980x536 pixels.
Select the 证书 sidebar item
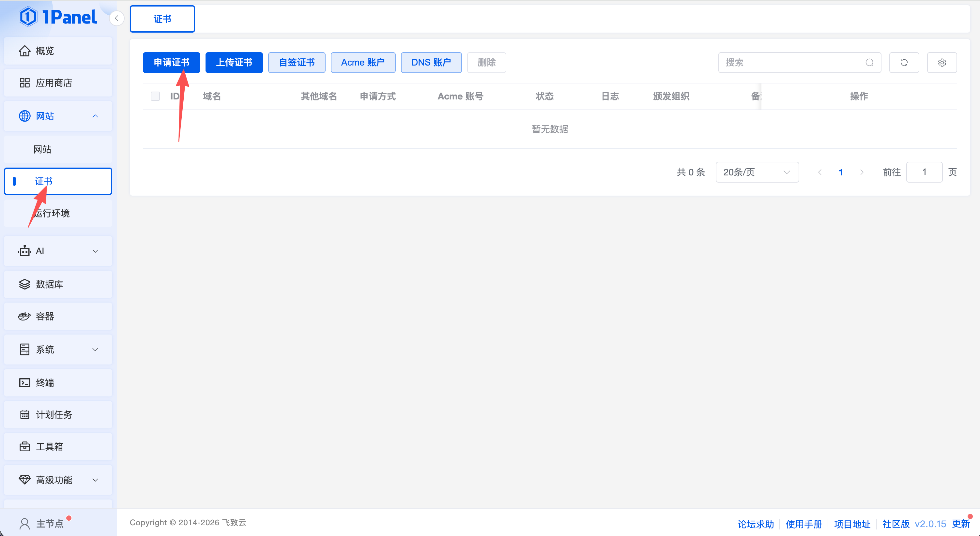58,181
